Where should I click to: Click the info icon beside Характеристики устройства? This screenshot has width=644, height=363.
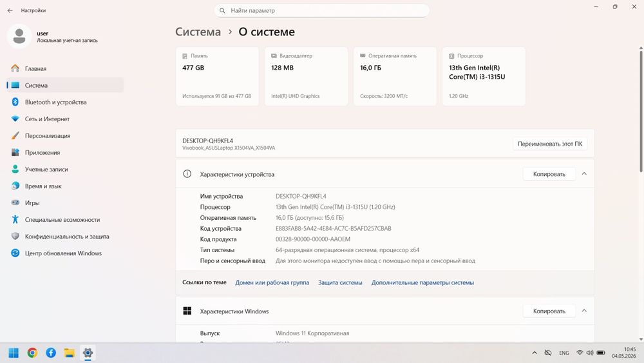point(187,174)
